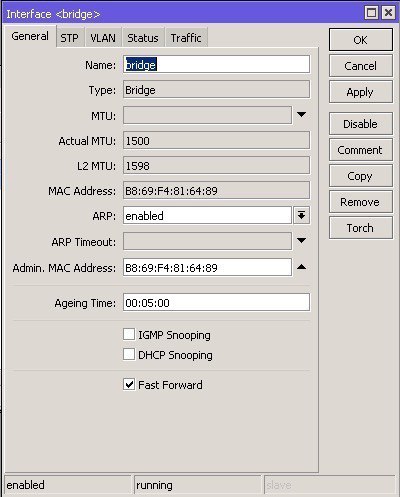Image resolution: width=400 pixels, height=497 pixels.
Task: Open the Traffic tab
Action: click(186, 38)
